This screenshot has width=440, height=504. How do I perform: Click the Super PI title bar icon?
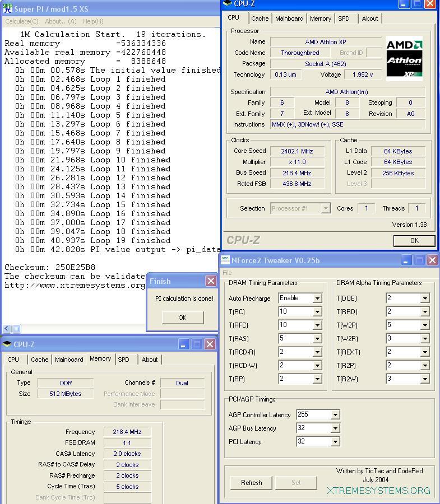[7, 8]
